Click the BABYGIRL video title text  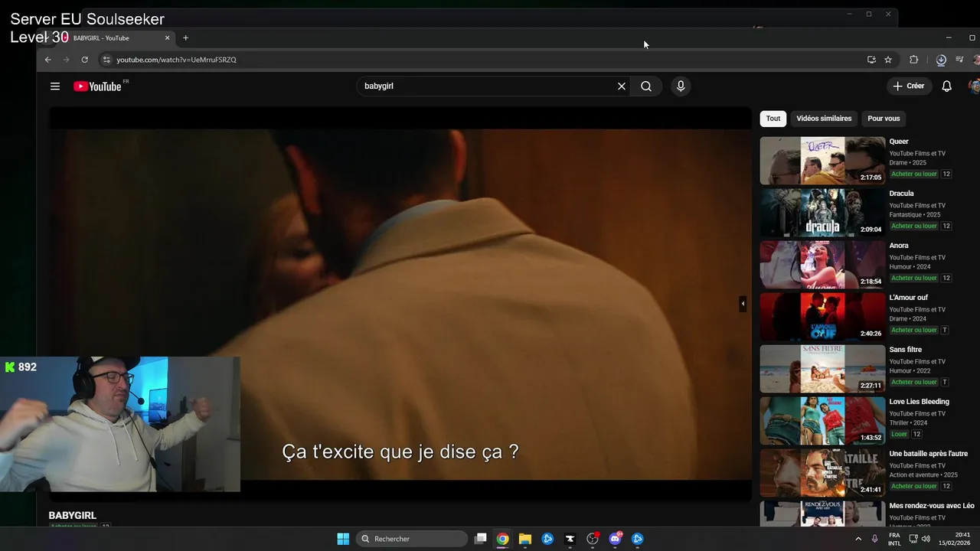(x=73, y=516)
